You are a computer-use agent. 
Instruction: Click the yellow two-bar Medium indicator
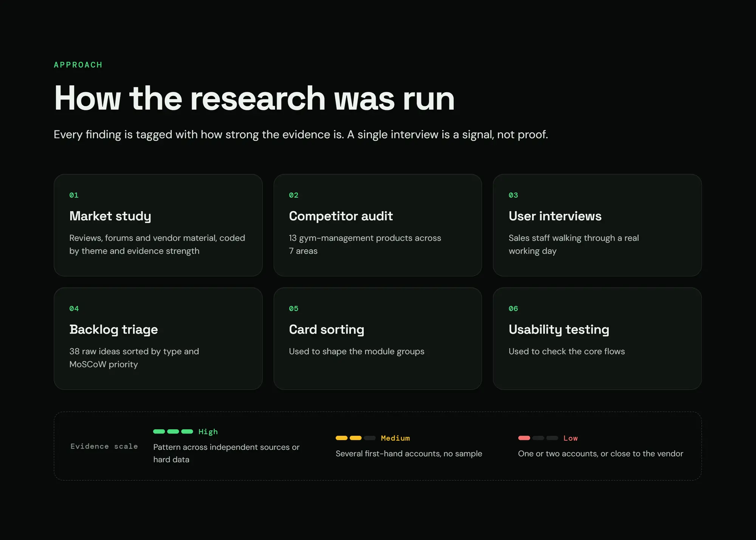pyautogui.click(x=356, y=438)
